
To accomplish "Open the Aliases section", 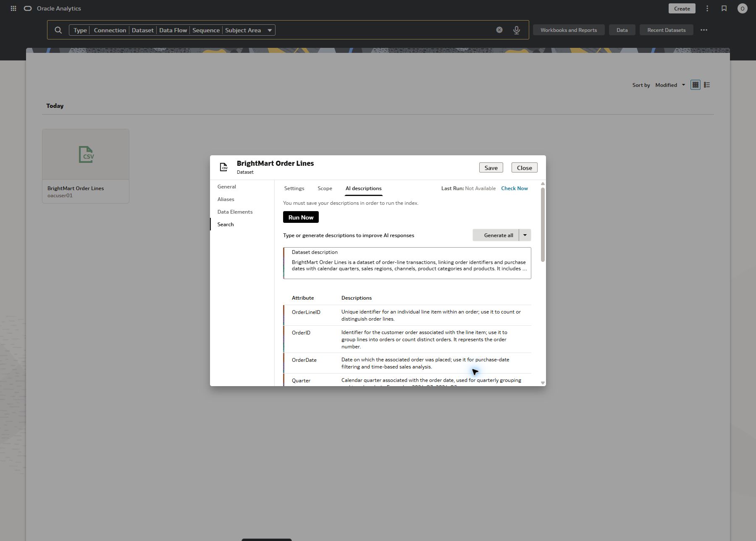I will click(226, 199).
